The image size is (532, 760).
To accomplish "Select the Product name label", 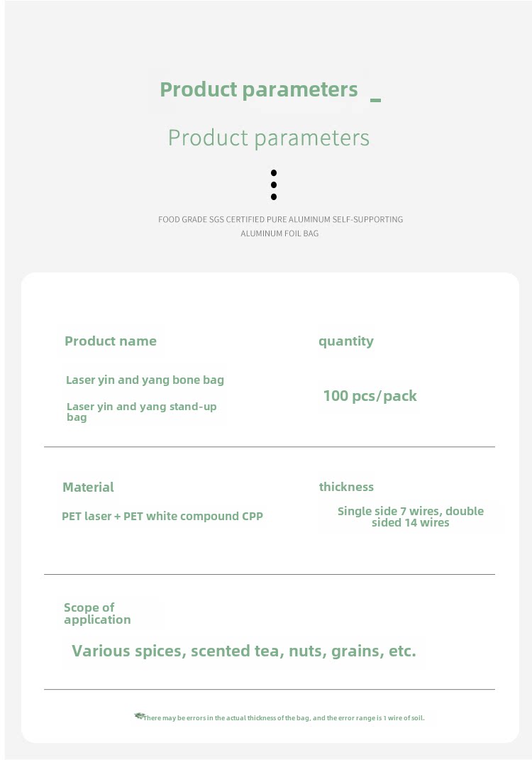I will click(111, 341).
